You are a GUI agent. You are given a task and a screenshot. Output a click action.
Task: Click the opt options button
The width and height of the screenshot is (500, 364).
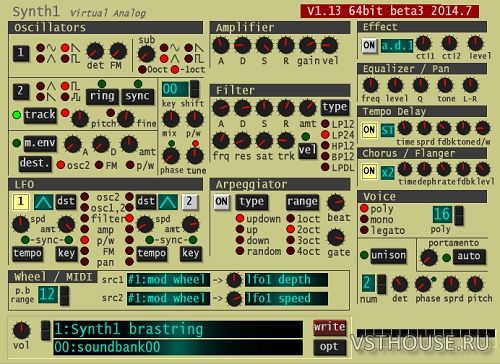click(x=330, y=347)
